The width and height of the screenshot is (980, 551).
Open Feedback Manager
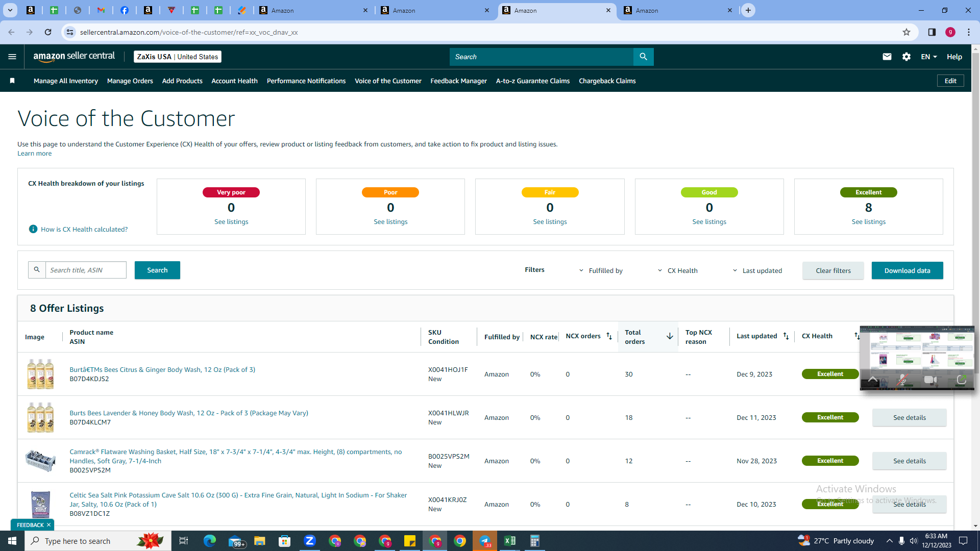coord(458,81)
